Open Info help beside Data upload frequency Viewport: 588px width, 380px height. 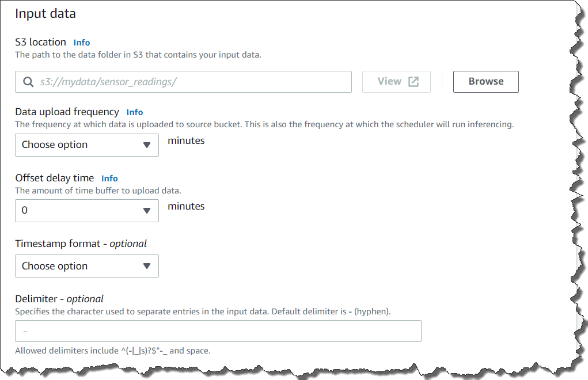(x=134, y=112)
